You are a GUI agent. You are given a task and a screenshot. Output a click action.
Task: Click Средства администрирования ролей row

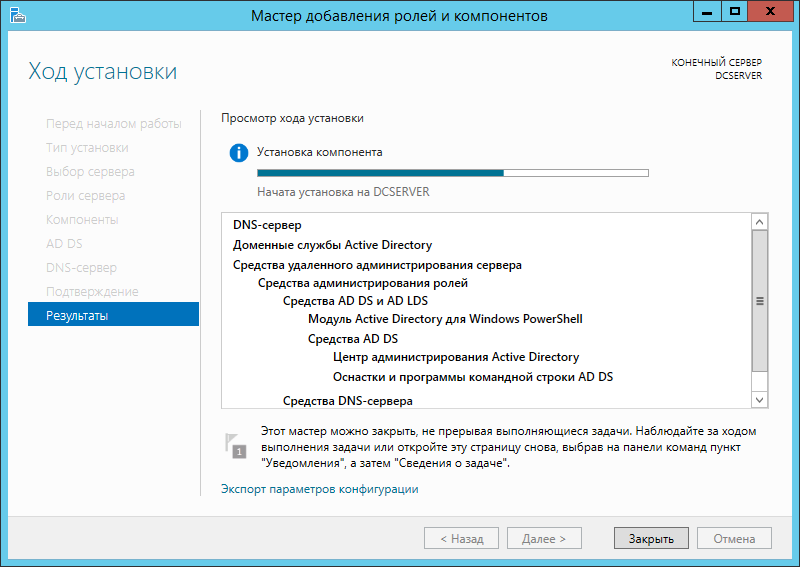(363, 283)
